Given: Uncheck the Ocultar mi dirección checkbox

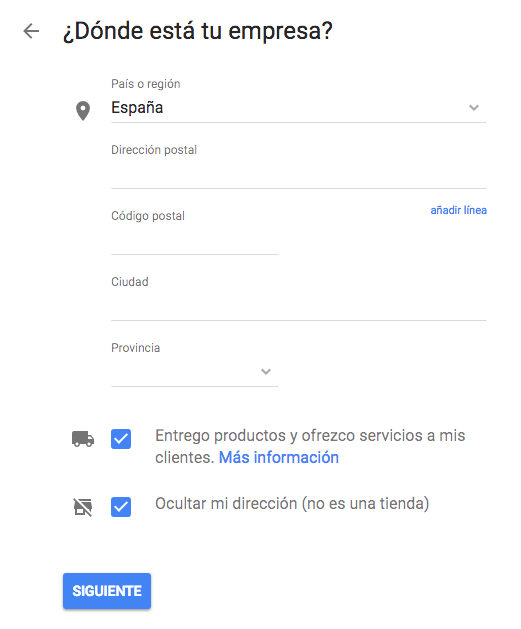Looking at the screenshot, I should point(121,507).
